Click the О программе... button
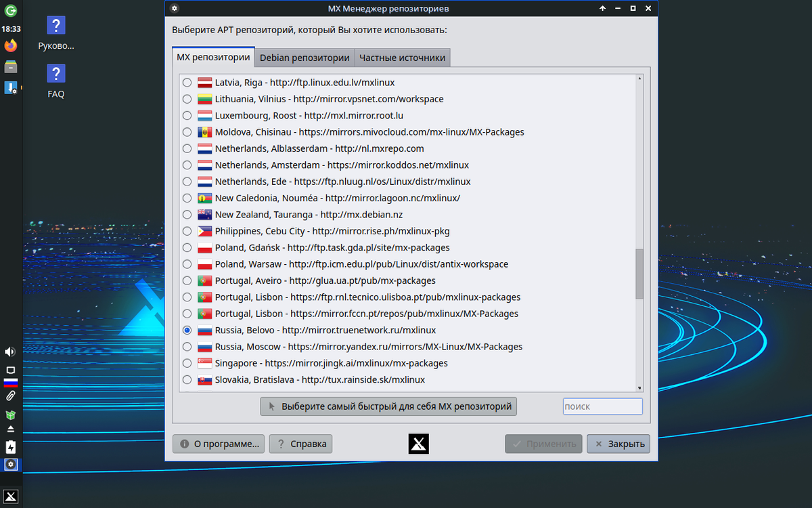The width and height of the screenshot is (812, 508). 219,444
